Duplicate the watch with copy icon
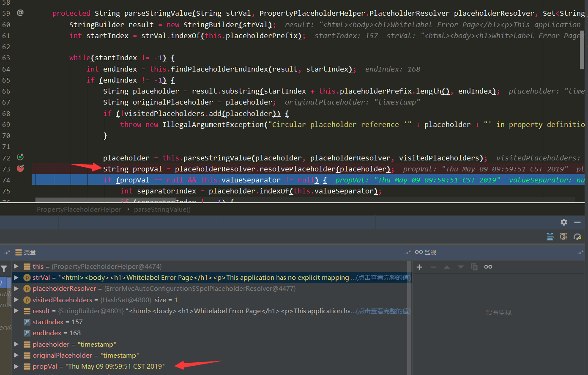The height and width of the screenshot is (375, 588). (x=474, y=267)
